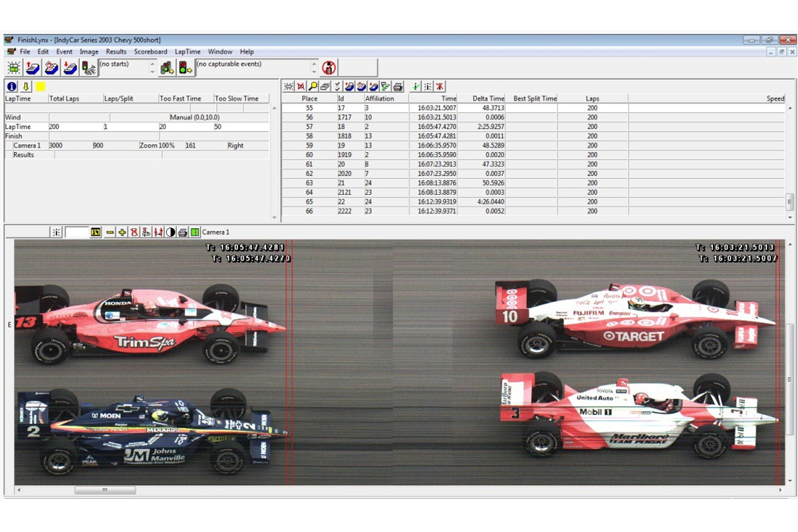Screen dimensions: 798x532
Task: Click the Wind row in the event panel
Action: click(x=138, y=117)
